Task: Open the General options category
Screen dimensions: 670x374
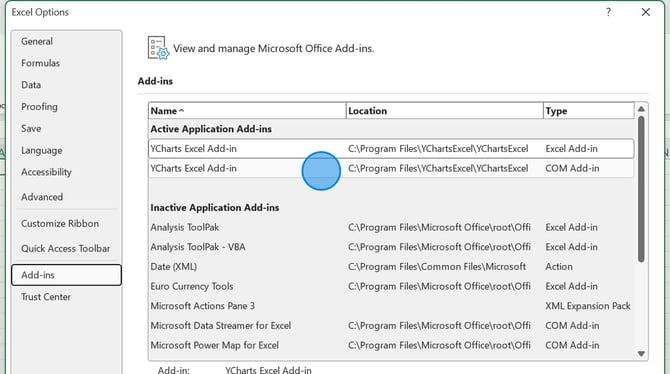Action: coord(66,41)
